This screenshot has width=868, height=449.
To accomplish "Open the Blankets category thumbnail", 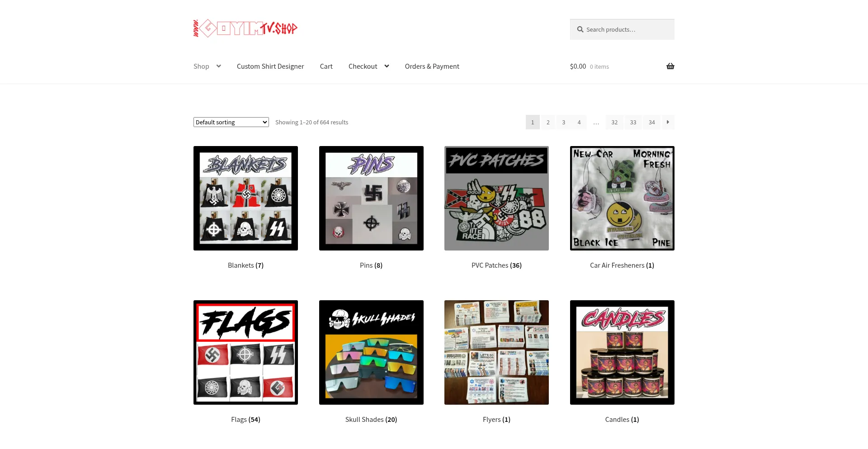I will (245, 198).
